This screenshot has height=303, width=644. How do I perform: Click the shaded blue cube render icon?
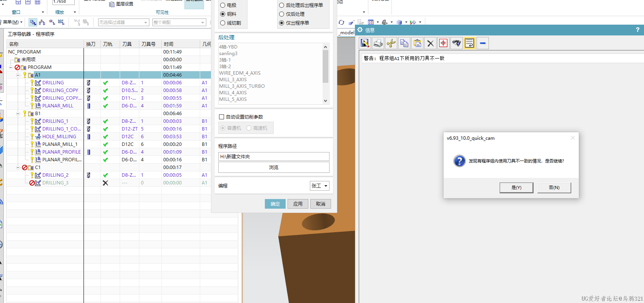point(399,22)
